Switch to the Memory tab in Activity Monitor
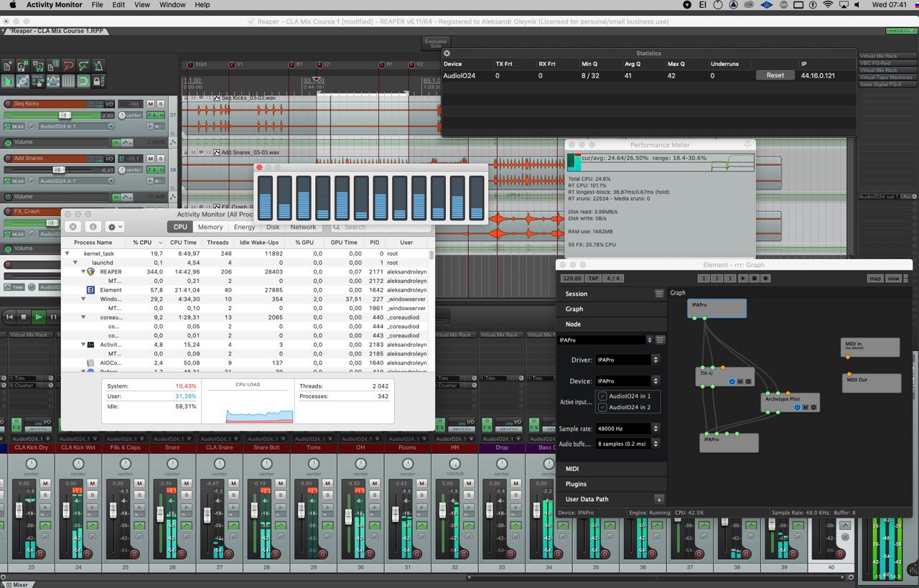Viewport: 919px width, 588px height. point(210,227)
